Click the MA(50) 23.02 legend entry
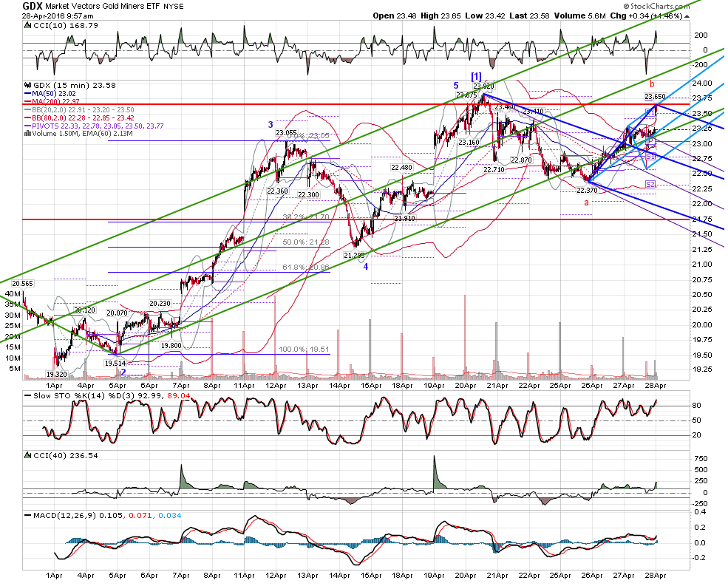728x586 pixels. click(50, 94)
